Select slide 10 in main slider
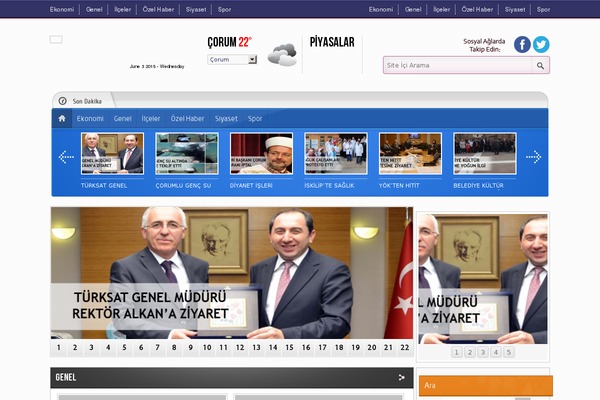The image size is (600, 400). pos(207,348)
